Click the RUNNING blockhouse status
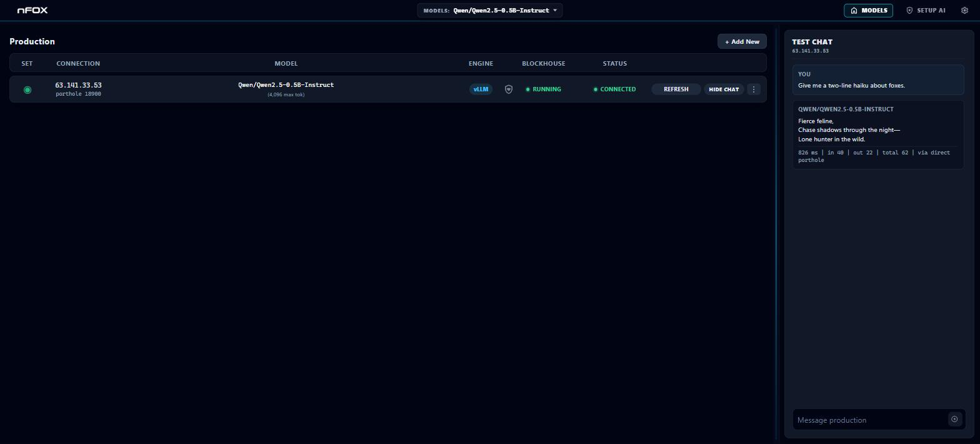Image resolution: width=980 pixels, height=444 pixels. [x=543, y=89]
